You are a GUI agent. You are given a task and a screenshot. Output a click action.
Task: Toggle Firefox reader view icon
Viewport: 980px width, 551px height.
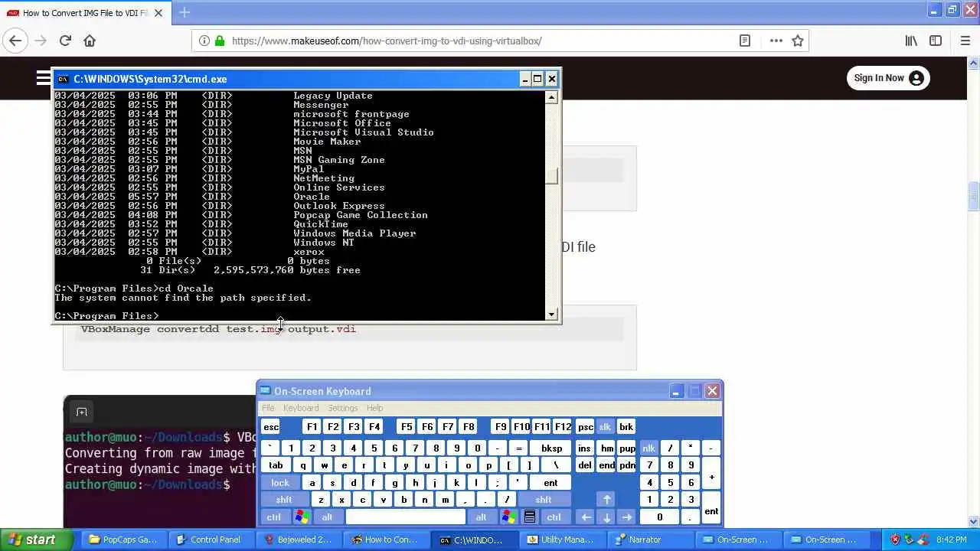coord(744,41)
